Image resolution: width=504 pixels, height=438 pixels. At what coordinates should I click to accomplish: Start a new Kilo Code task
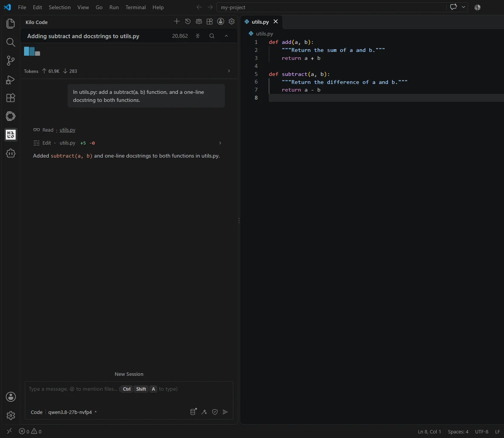pos(177,21)
